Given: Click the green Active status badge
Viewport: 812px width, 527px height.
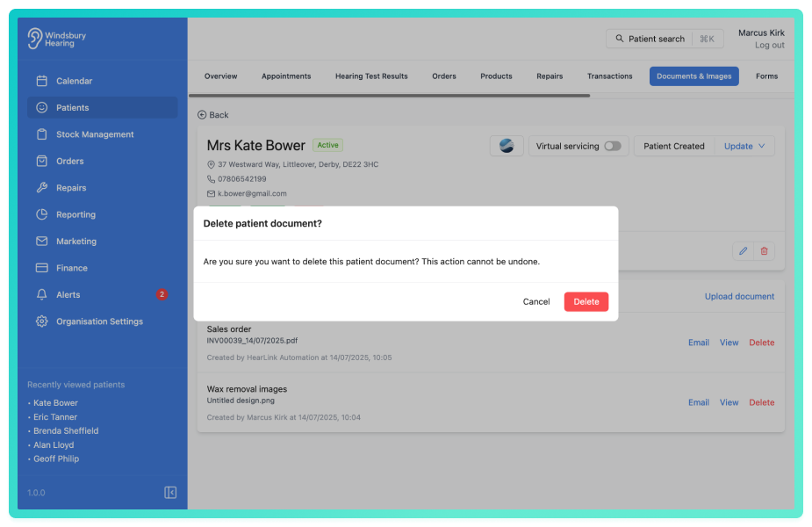Looking at the screenshot, I should pos(327,145).
